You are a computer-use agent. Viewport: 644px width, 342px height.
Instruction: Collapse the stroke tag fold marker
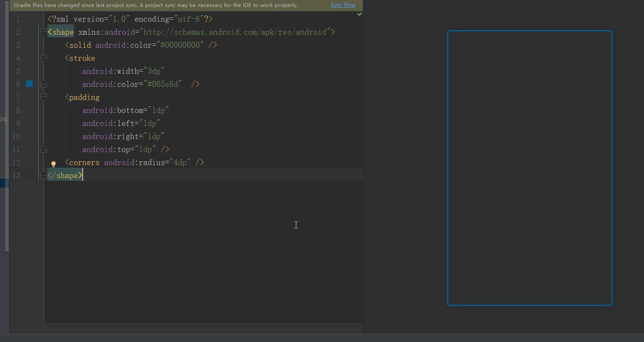coord(44,58)
